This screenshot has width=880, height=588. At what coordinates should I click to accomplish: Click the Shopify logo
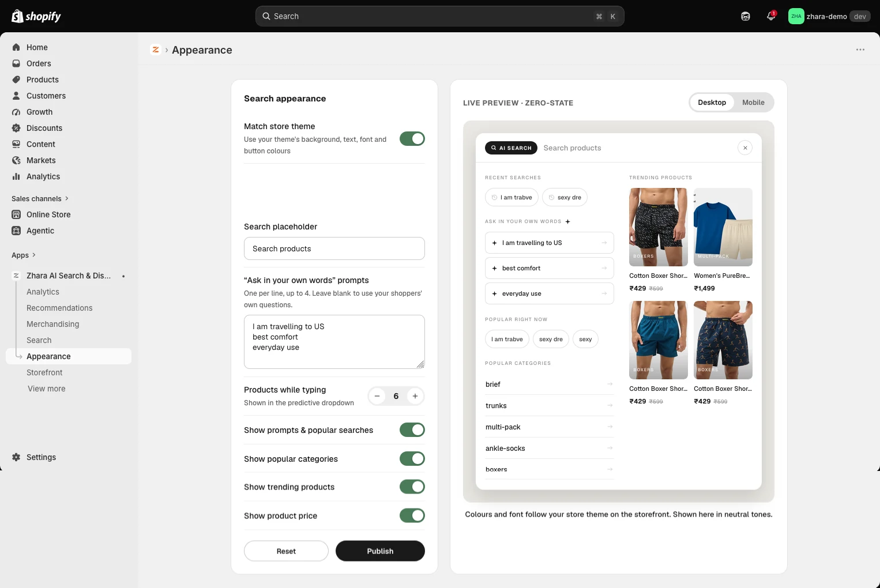click(x=36, y=16)
